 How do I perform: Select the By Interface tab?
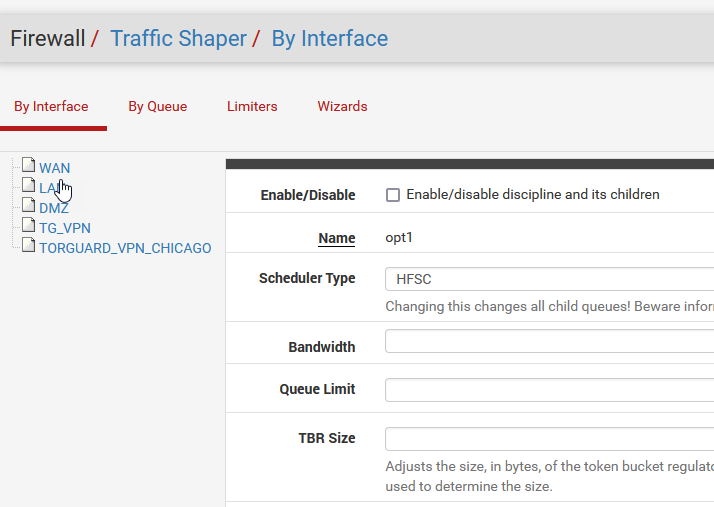point(51,106)
